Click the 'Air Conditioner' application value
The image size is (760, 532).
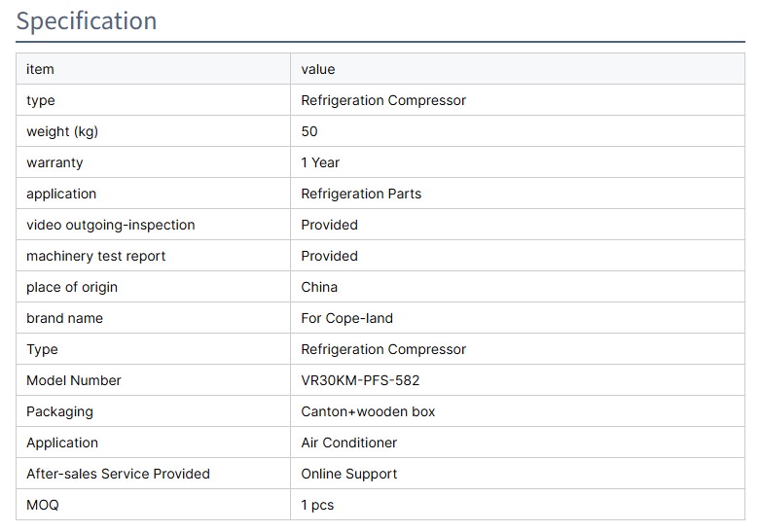[x=349, y=443]
